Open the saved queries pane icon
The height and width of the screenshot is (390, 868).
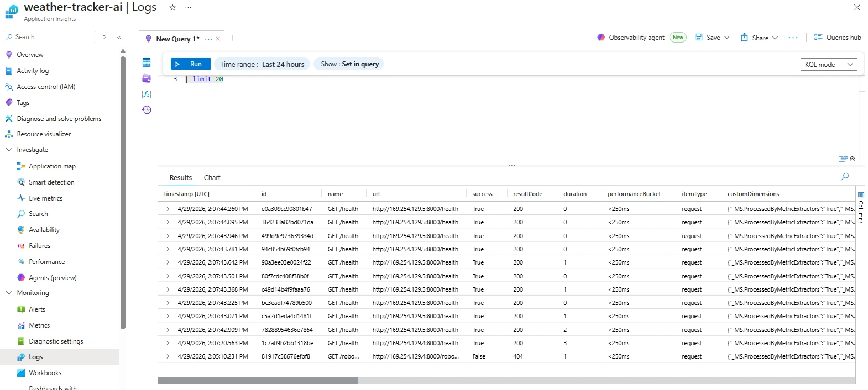[x=147, y=78]
